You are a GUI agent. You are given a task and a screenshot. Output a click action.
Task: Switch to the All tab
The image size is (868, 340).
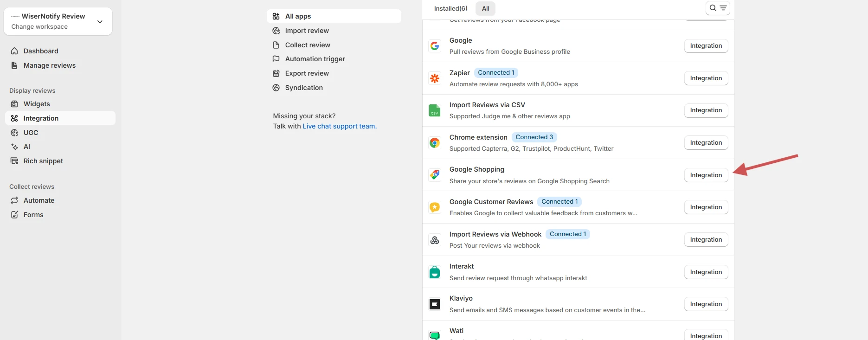pos(486,8)
